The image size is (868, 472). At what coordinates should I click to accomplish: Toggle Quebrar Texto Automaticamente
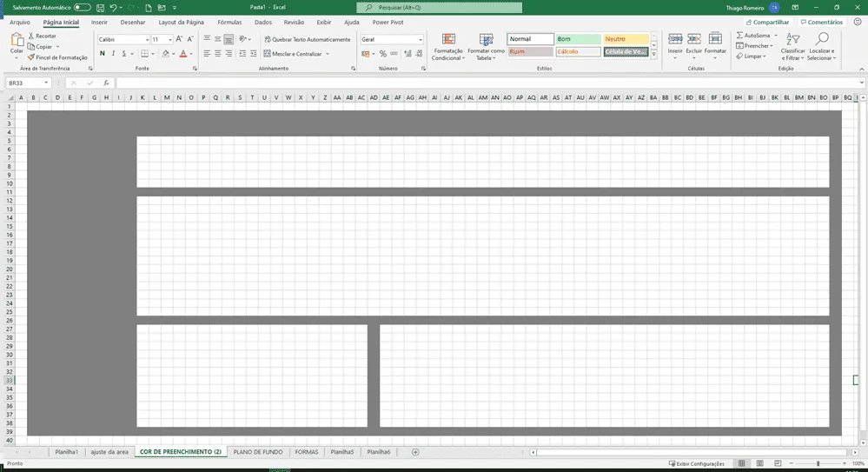click(x=308, y=39)
